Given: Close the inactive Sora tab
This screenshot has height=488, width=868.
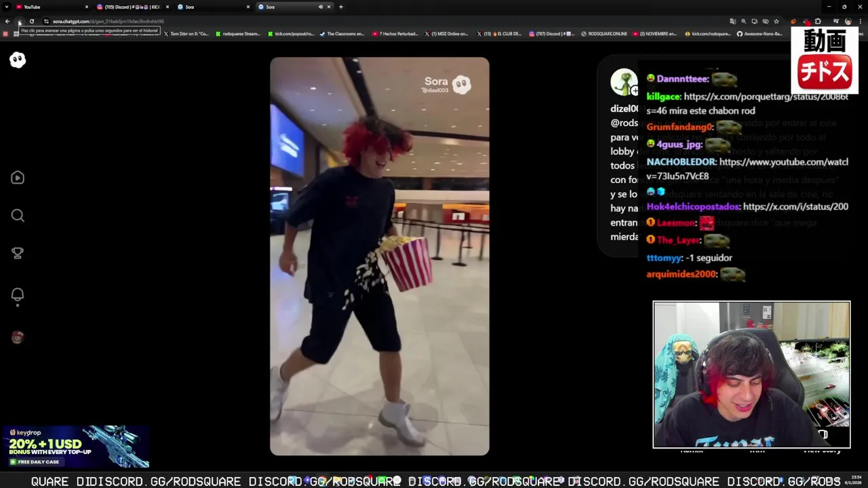Looking at the screenshot, I should point(248,7).
